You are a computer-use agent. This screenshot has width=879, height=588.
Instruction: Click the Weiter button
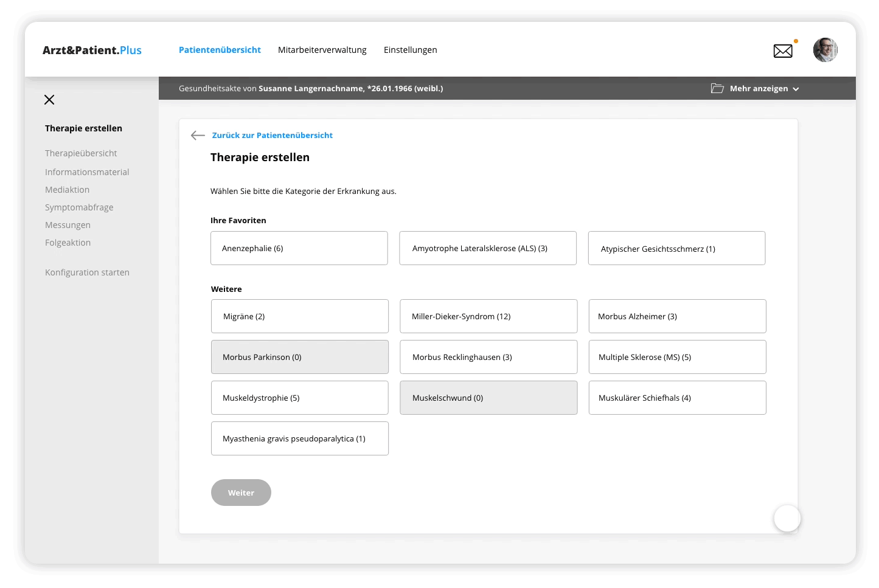pyautogui.click(x=241, y=493)
